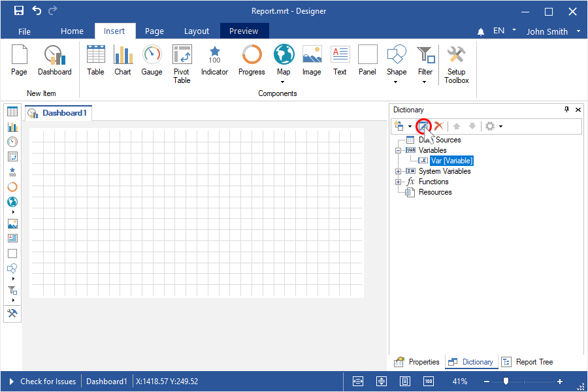Select the Data Sources tree item
The image size is (588, 392).
click(440, 140)
